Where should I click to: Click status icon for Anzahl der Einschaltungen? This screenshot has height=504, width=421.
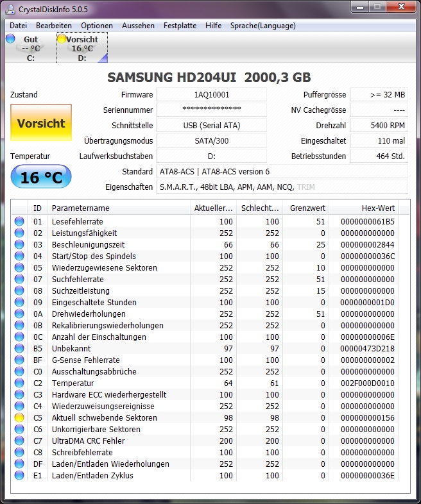click(x=19, y=337)
